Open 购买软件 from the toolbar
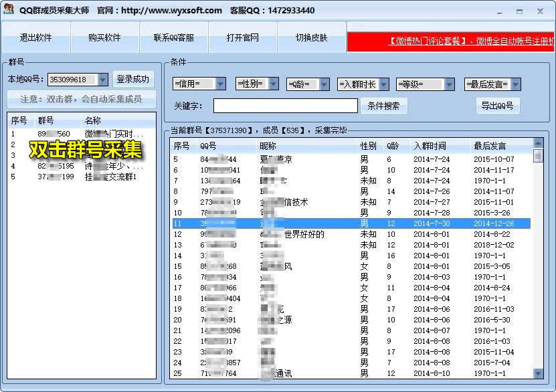 click(104, 37)
